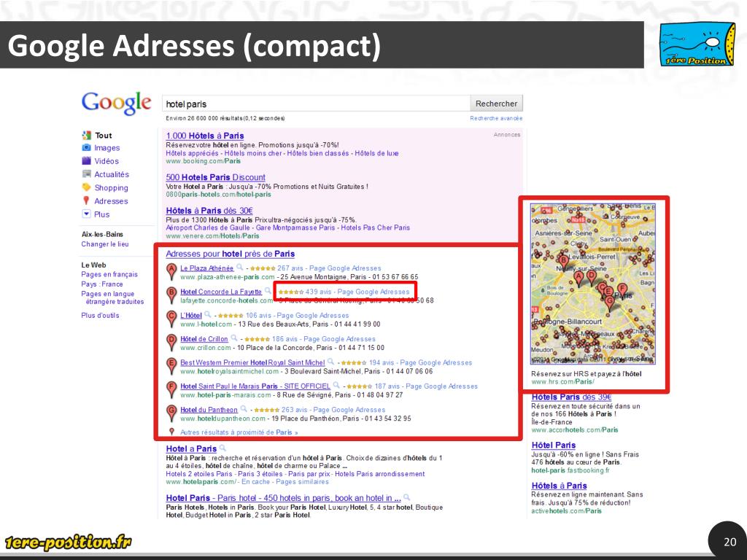Open Hotel Concorde La Fayette result link
Image resolution: width=747 pixels, height=560 pixels.
(x=221, y=292)
